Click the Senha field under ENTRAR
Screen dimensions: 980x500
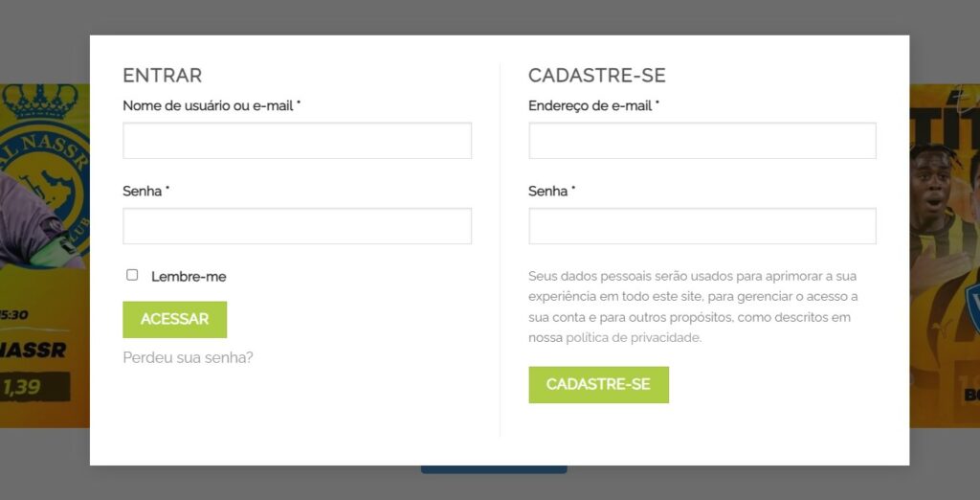click(297, 226)
